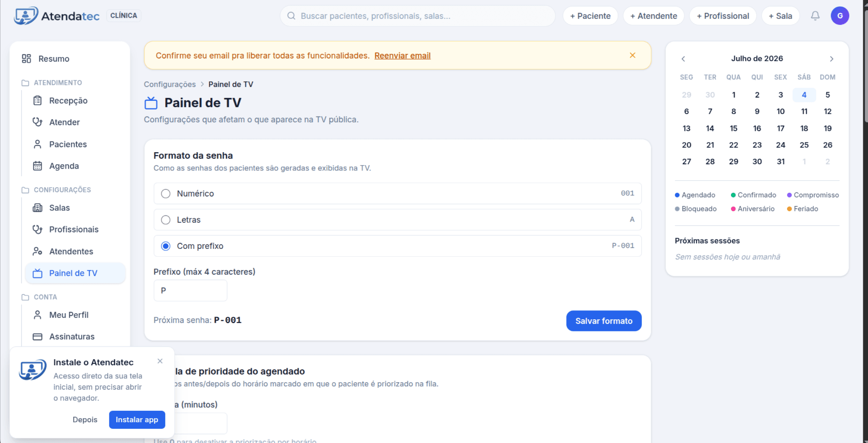Click the Salas building icon
This screenshot has width=868, height=443.
pos(38,207)
